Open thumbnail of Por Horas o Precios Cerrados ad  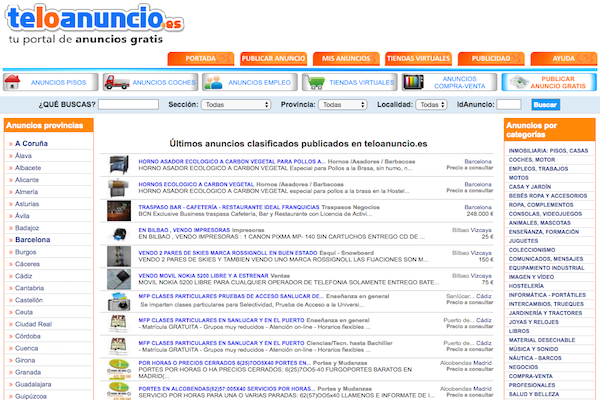[119, 369]
